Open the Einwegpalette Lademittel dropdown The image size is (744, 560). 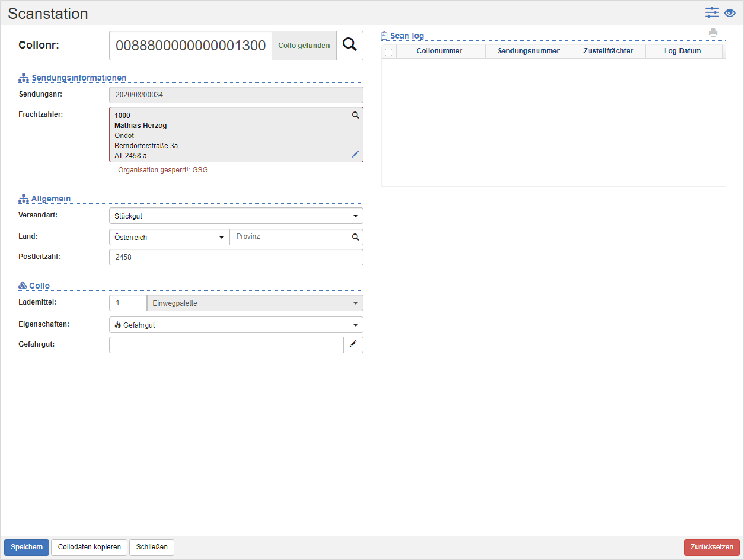[254, 303]
